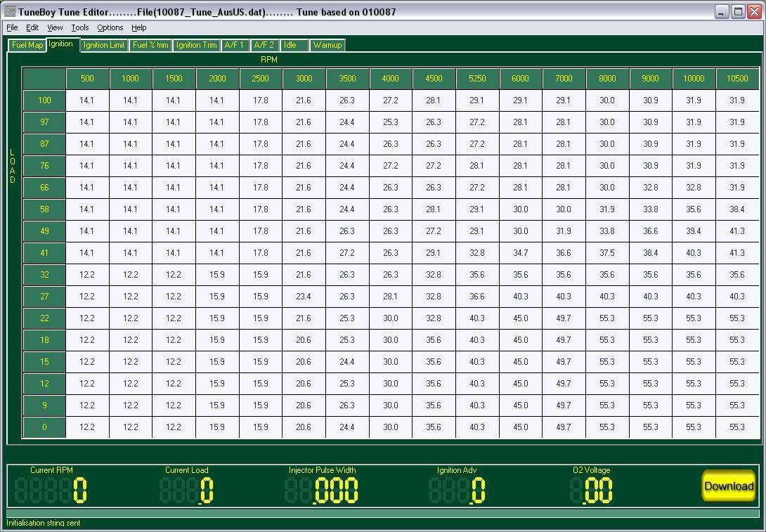Open the Warmup tab

(327, 45)
